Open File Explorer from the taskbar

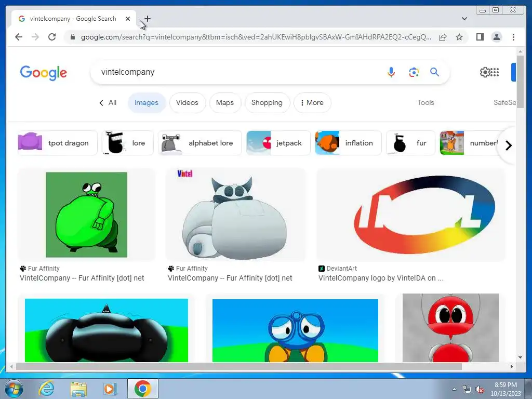[x=78, y=389]
